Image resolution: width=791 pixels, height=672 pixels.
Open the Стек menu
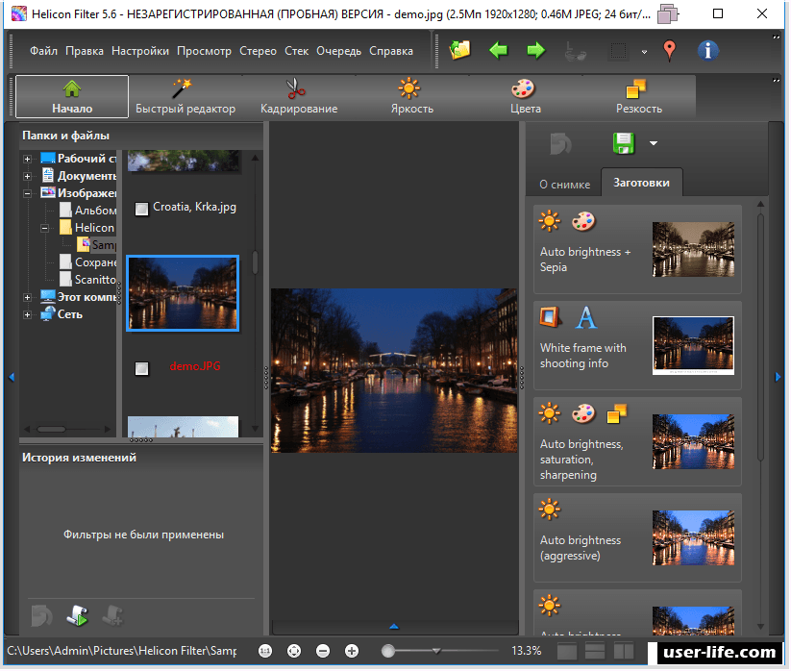click(x=297, y=51)
